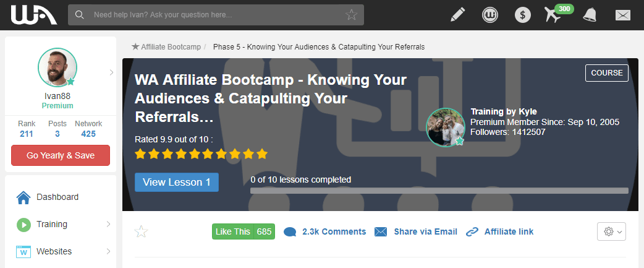This screenshot has height=268, width=644.
Task: Click View Lesson 1 button
Action: pos(177,182)
